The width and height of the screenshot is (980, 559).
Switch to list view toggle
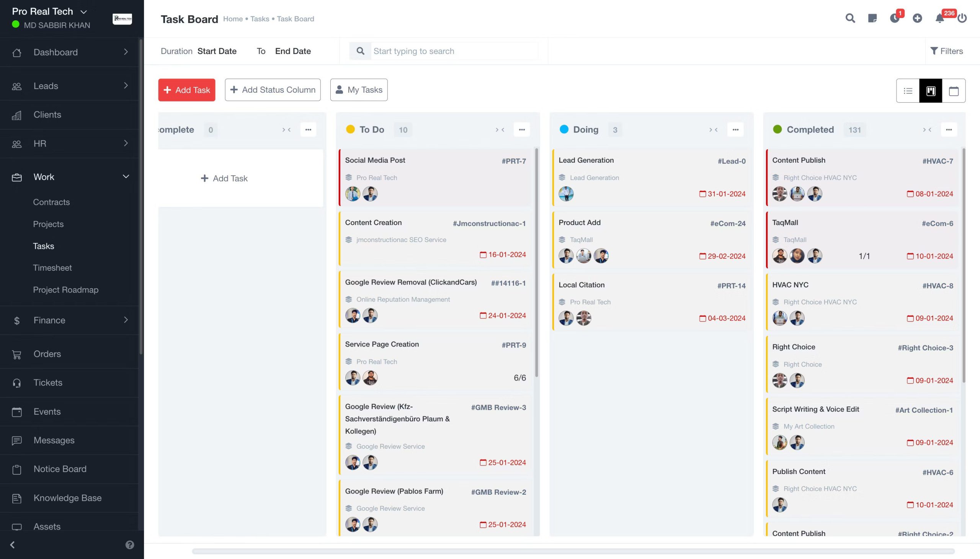coord(908,91)
